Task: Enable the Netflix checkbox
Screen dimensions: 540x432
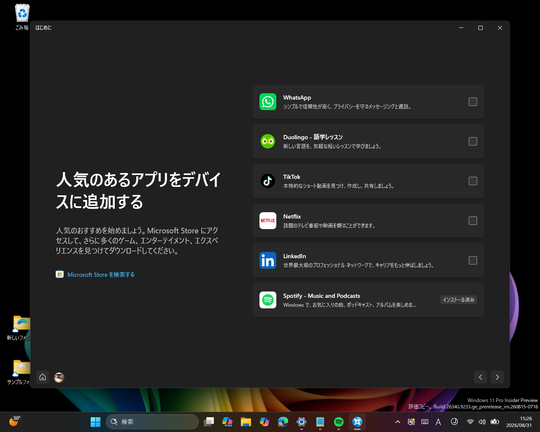Action: tap(472, 220)
